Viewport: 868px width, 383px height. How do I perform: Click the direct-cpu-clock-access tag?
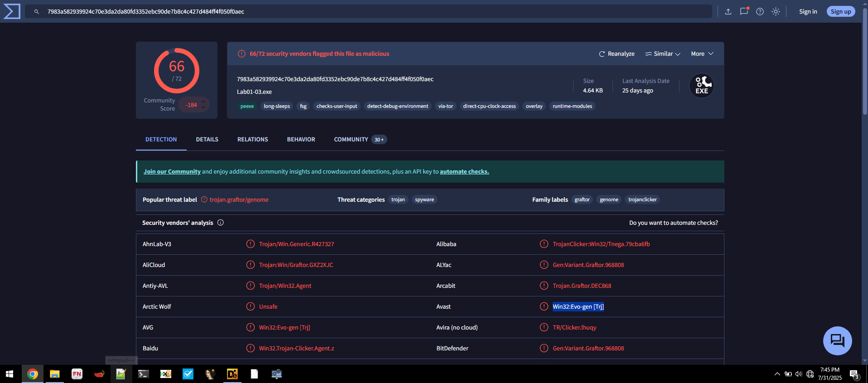coord(489,107)
